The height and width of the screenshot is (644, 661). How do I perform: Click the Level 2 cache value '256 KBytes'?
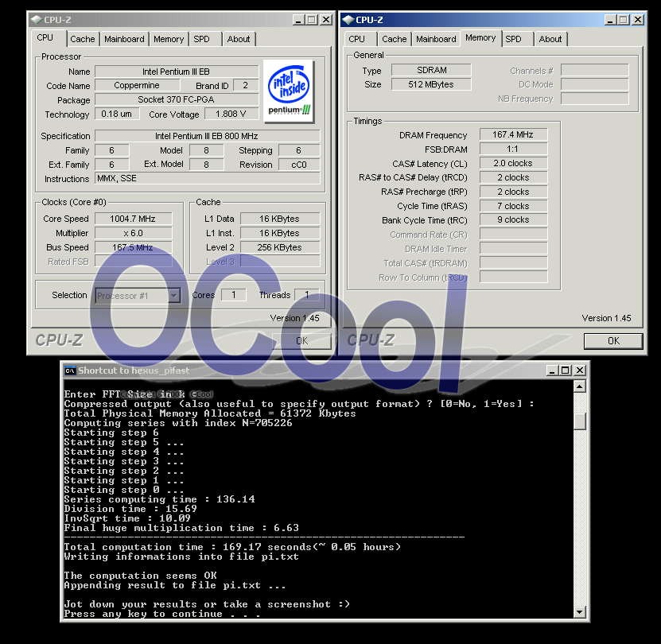[x=280, y=247]
